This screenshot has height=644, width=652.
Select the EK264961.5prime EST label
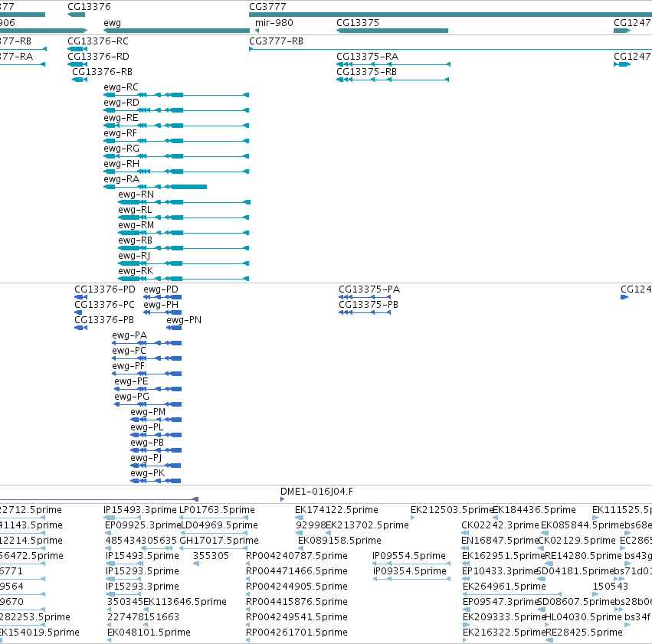pos(504,587)
